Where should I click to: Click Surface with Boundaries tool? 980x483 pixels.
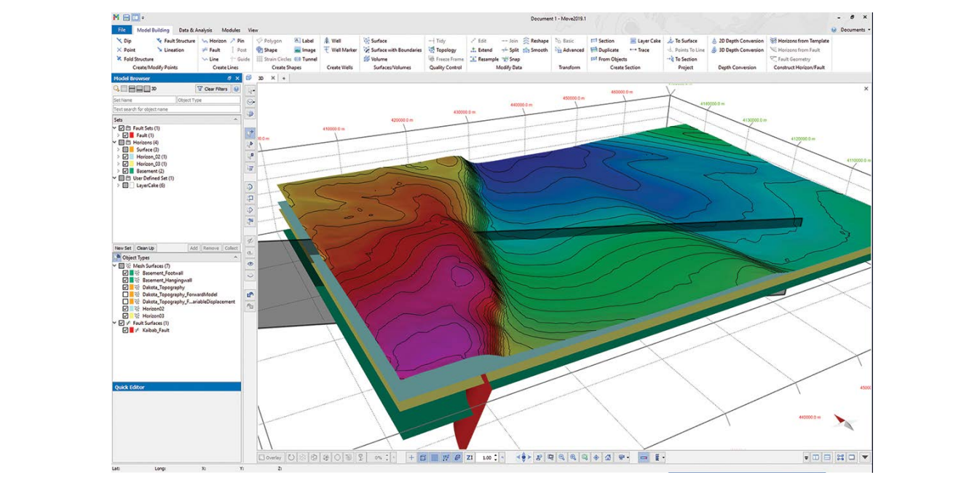(392, 50)
